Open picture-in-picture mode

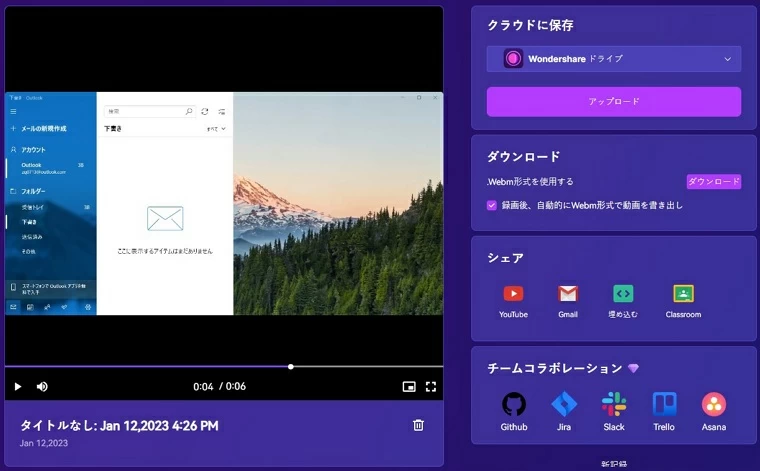pos(409,386)
